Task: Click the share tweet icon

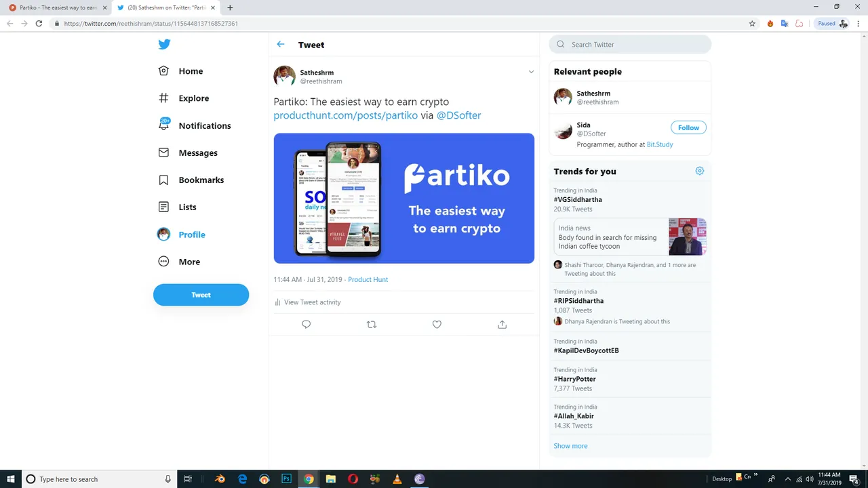Action: click(502, 325)
